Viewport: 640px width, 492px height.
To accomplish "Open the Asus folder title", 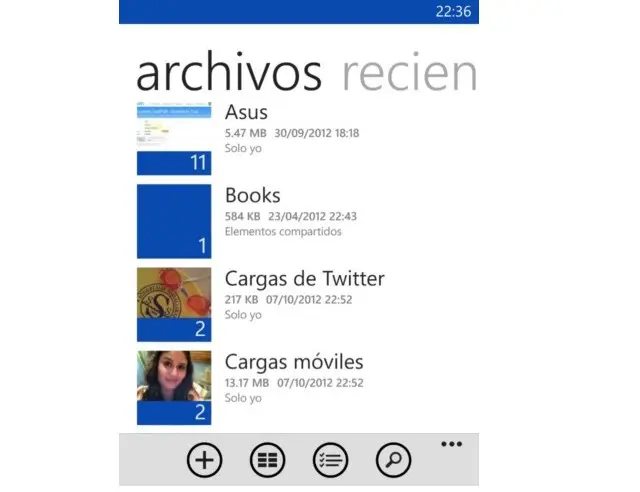I will pyautogui.click(x=246, y=112).
